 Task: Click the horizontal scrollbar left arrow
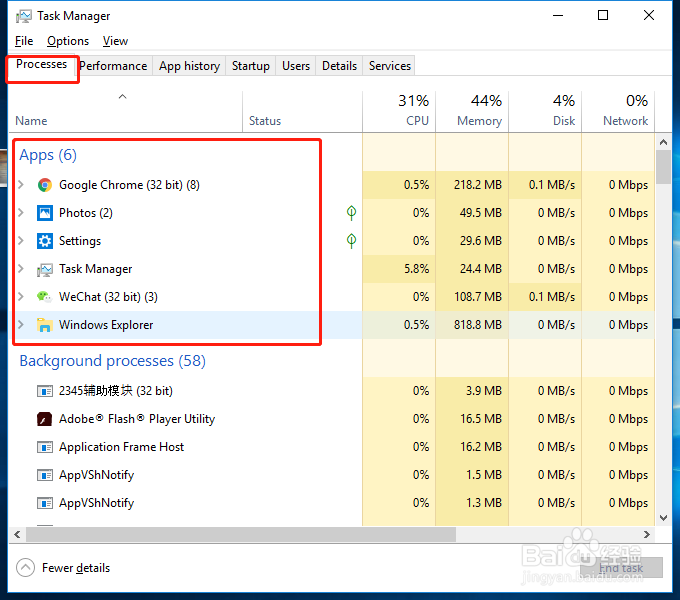click(x=17, y=535)
